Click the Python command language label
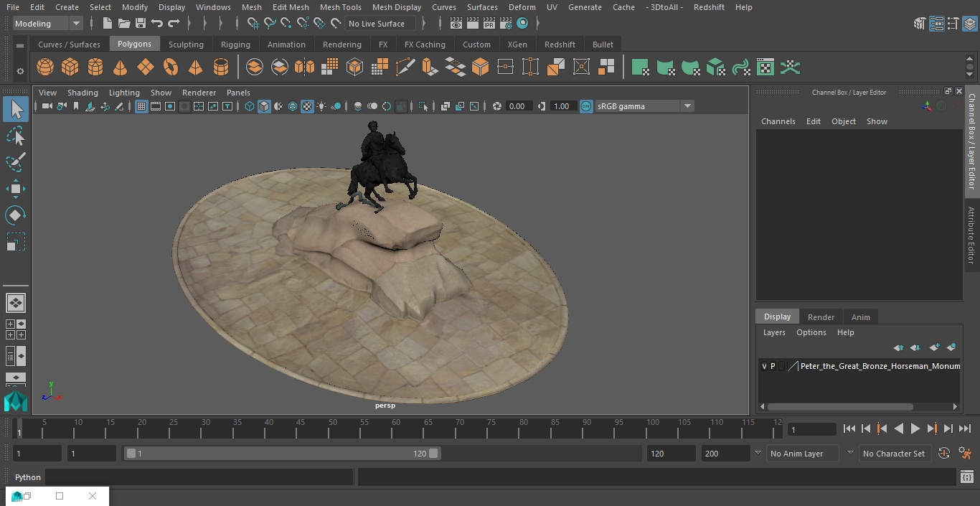Viewport: 980px width, 506px height. click(28, 477)
